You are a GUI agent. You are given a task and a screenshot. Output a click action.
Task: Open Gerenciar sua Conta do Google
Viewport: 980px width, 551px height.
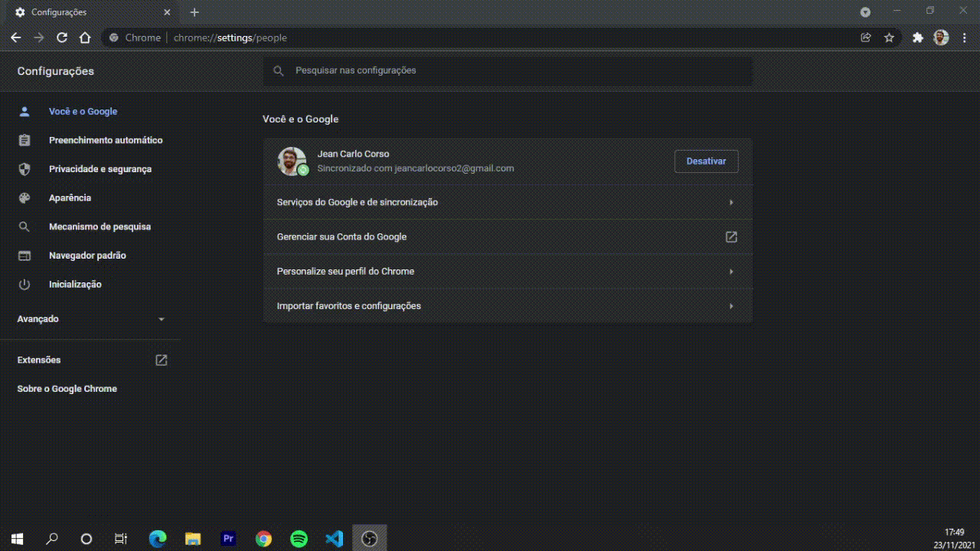coord(508,236)
